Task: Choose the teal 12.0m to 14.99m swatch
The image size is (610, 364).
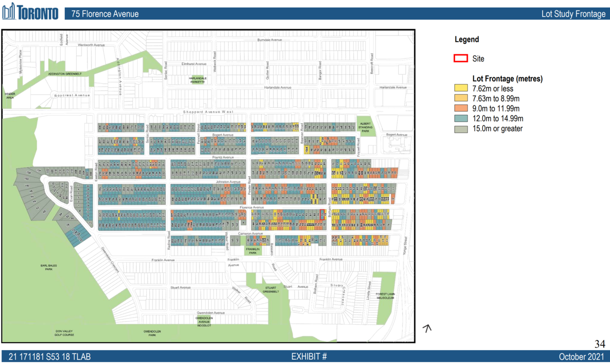Action: (461, 119)
